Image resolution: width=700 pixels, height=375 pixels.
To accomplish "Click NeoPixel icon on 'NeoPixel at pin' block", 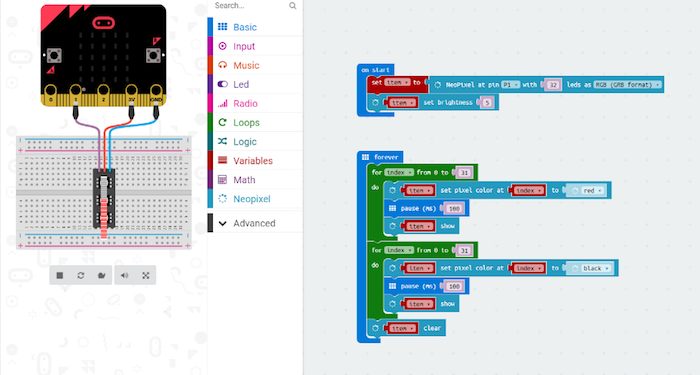I will click(438, 84).
